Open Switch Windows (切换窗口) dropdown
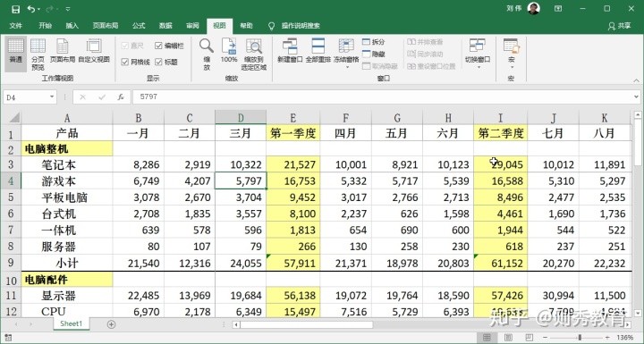The image size is (644, 344). (478, 54)
